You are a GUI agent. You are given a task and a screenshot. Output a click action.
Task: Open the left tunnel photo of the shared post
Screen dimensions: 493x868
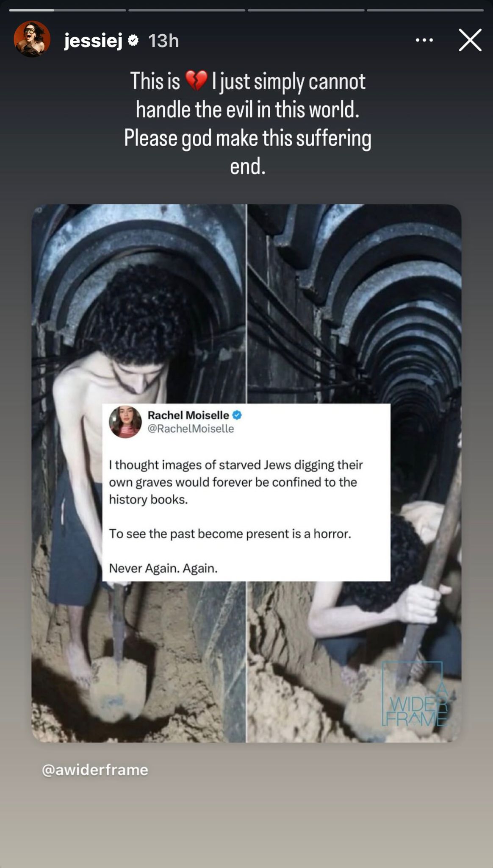click(x=139, y=473)
